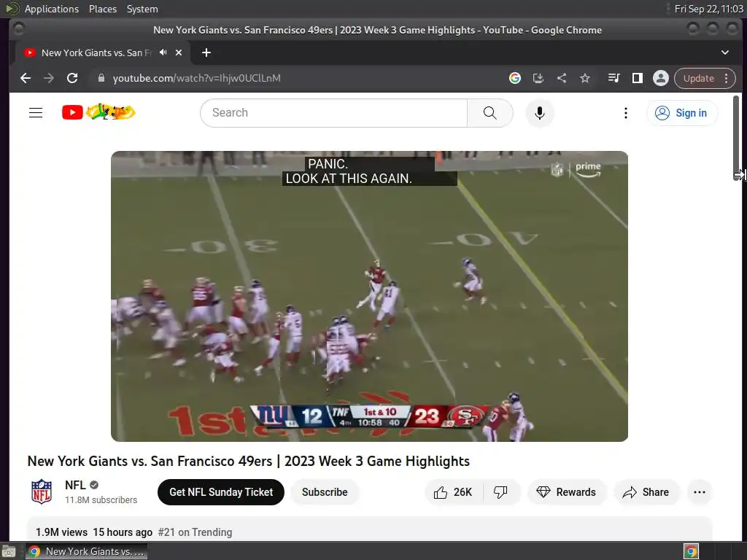Subscribe to the NFL channel
The width and height of the screenshot is (747, 560).
point(325,492)
